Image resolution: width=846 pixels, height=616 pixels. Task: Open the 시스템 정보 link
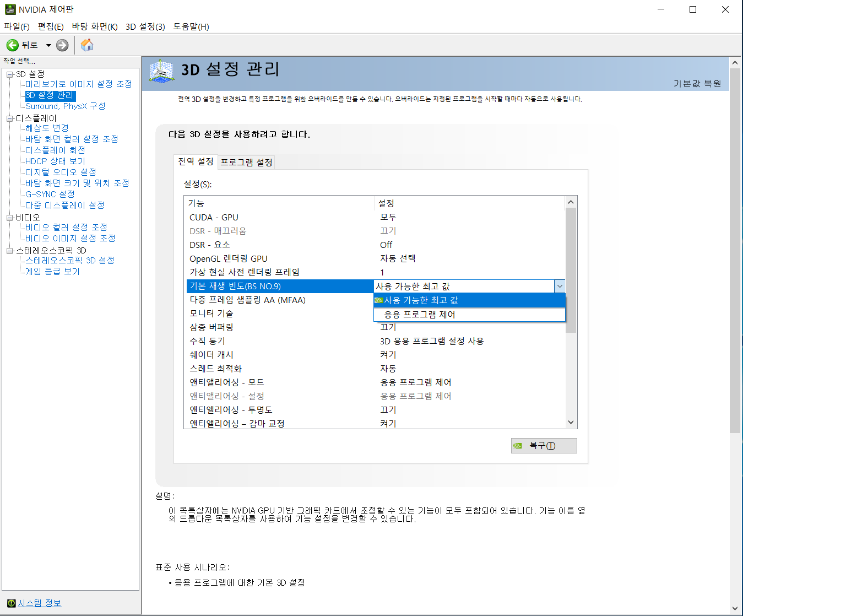click(40, 603)
